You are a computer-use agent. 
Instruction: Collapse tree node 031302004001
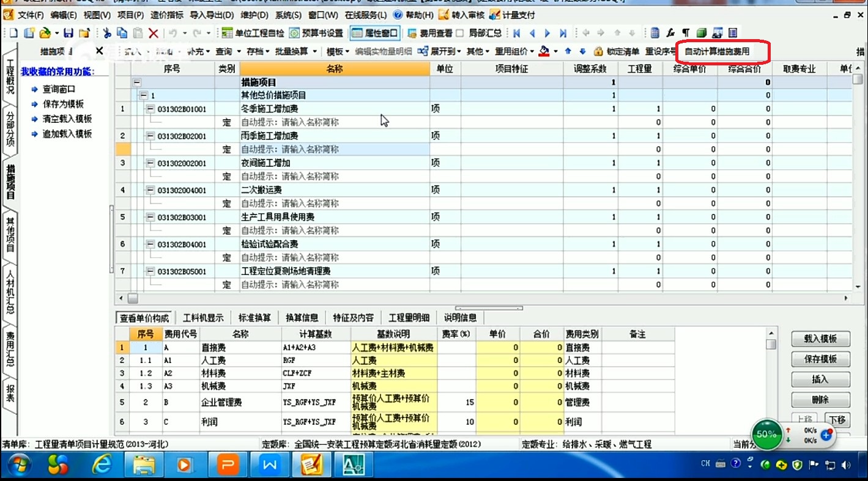(150, 190)
